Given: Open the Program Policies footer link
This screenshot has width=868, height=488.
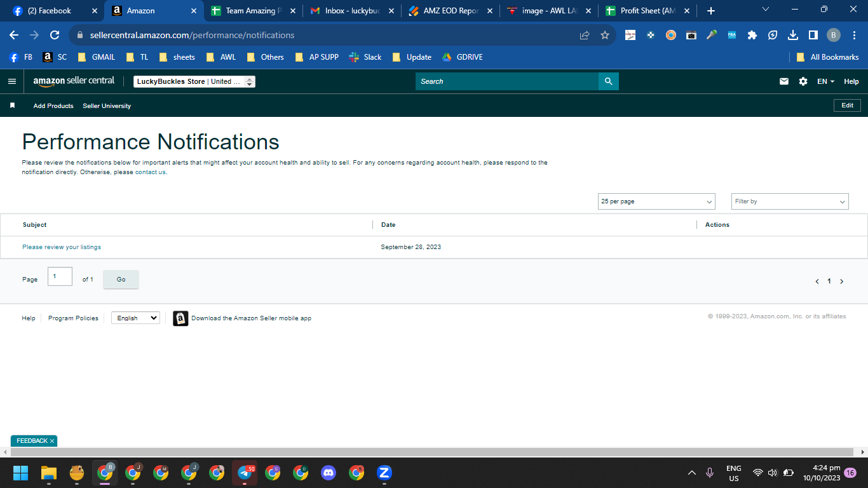Looking at the screenshot, I should [73, 318].
